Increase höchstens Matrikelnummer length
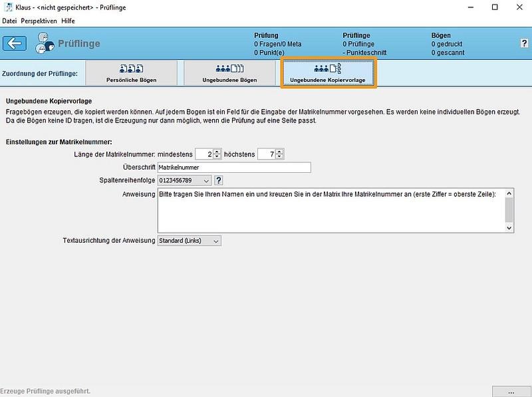This screenshot has width=532, height=397. point(279,152)
